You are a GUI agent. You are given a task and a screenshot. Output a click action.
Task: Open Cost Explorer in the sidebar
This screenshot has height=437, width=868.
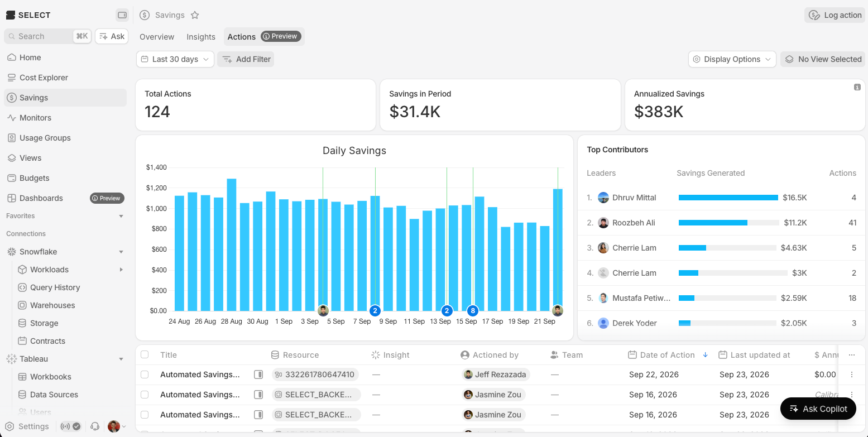coord(65,78)
